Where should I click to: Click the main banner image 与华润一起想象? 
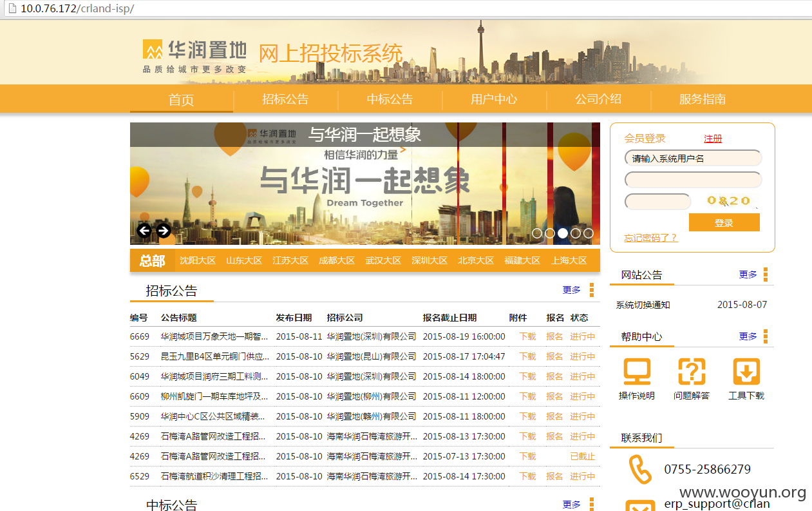coord(365,184)
